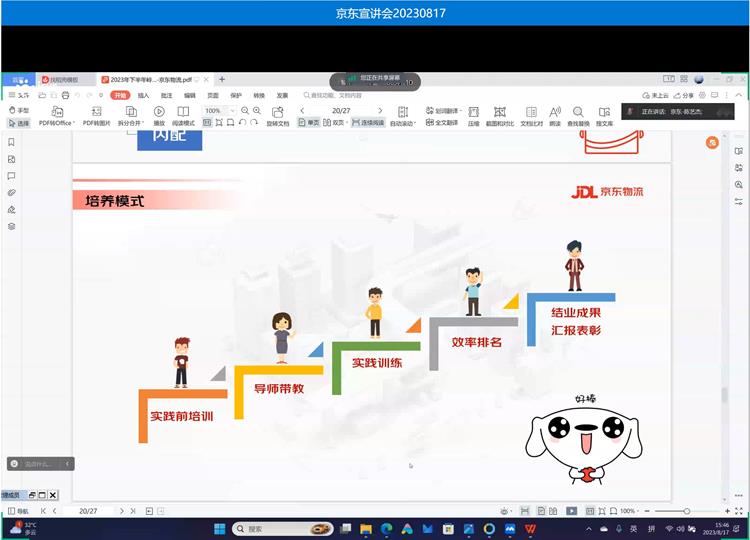This screenshot has height=540, width=750.
Task: Adjust the zoom slider in status bar
Action: tap(686, 511)
